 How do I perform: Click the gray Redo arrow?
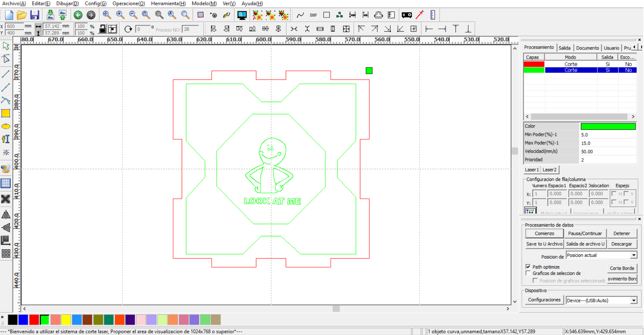91,15
